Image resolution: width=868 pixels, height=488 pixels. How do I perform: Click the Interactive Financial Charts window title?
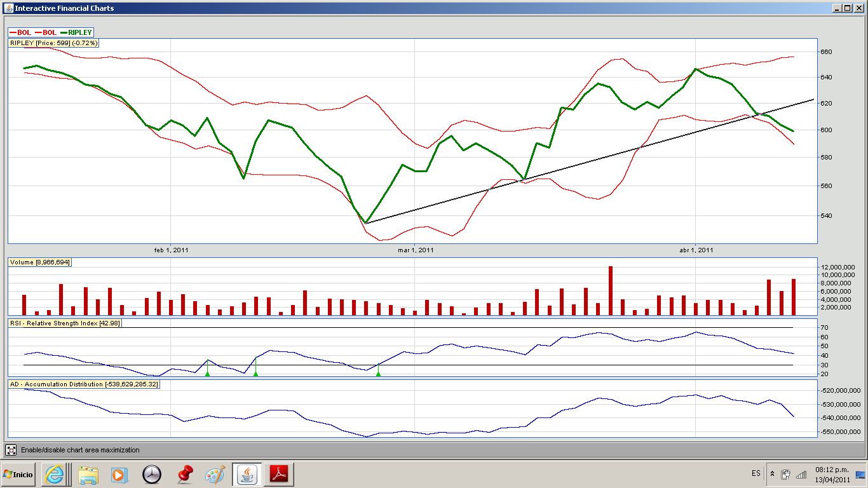click(x=65, y=8)
